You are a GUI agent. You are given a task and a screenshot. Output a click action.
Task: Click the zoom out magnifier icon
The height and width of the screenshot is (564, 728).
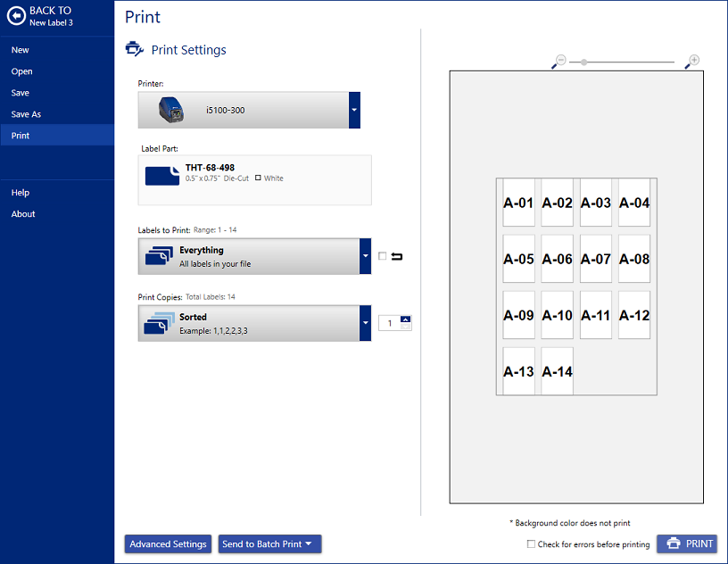pos(559,62)
